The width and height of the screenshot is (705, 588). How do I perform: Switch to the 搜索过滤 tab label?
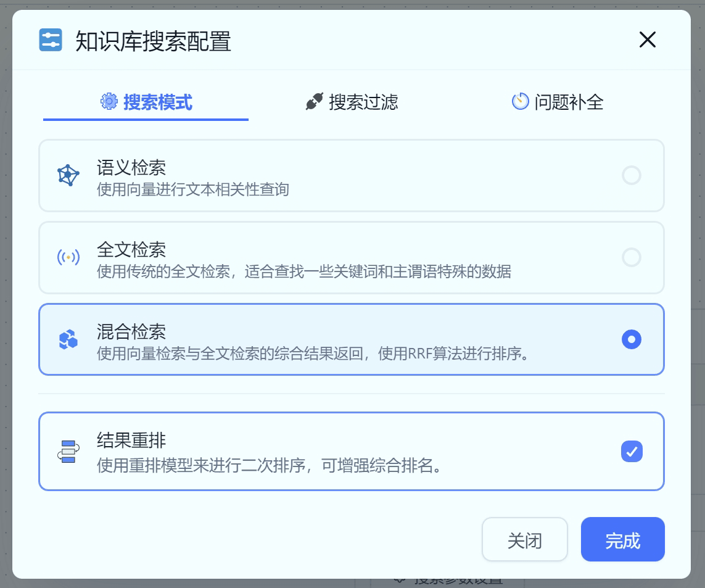363,102
